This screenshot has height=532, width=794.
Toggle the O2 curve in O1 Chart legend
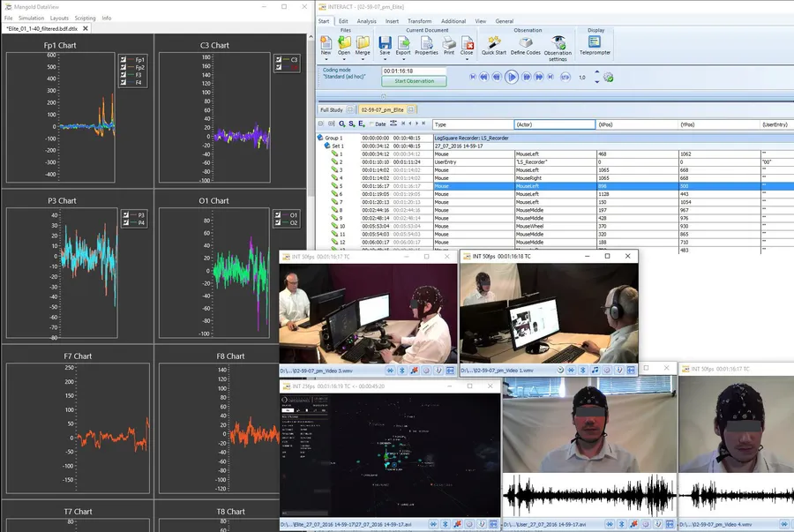tap(277, 222)
